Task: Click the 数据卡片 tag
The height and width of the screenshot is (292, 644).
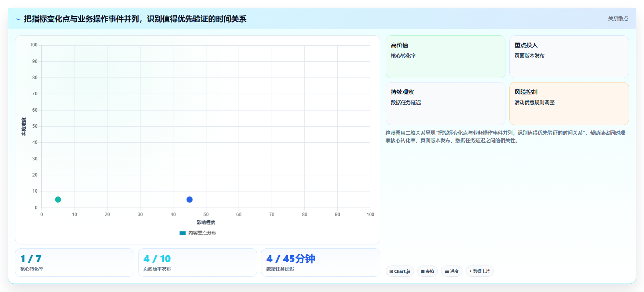Action: (x=480, y=271)
